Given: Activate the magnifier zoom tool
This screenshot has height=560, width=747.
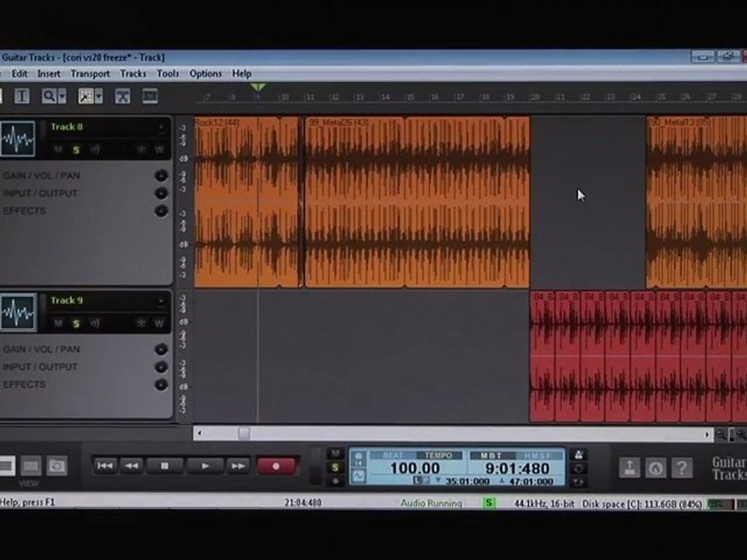Looking at the screenshot, I should coord(48,96).
